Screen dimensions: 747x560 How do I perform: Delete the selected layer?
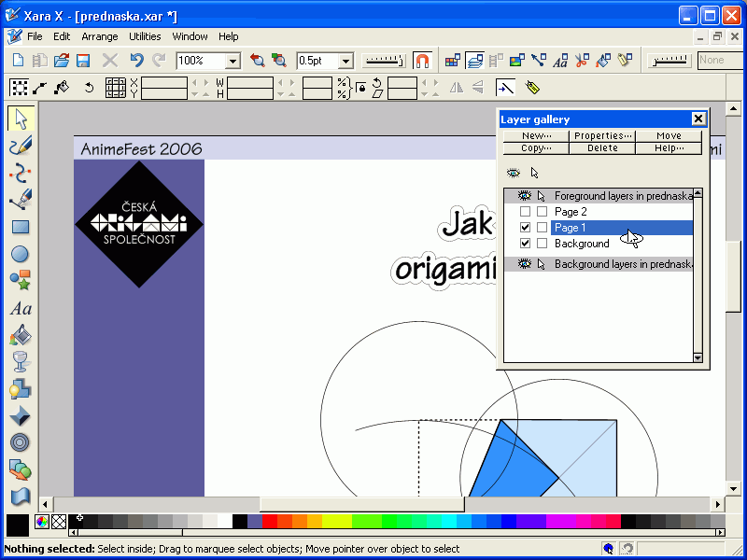pyautogui.click(x=602, y=148)
